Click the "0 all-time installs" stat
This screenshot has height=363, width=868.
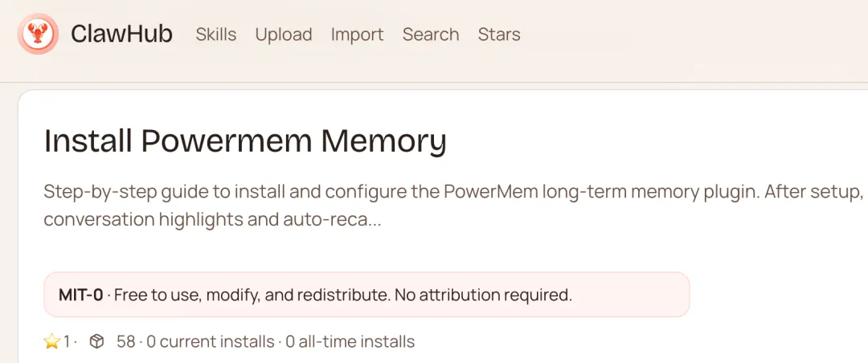(349, 342)
